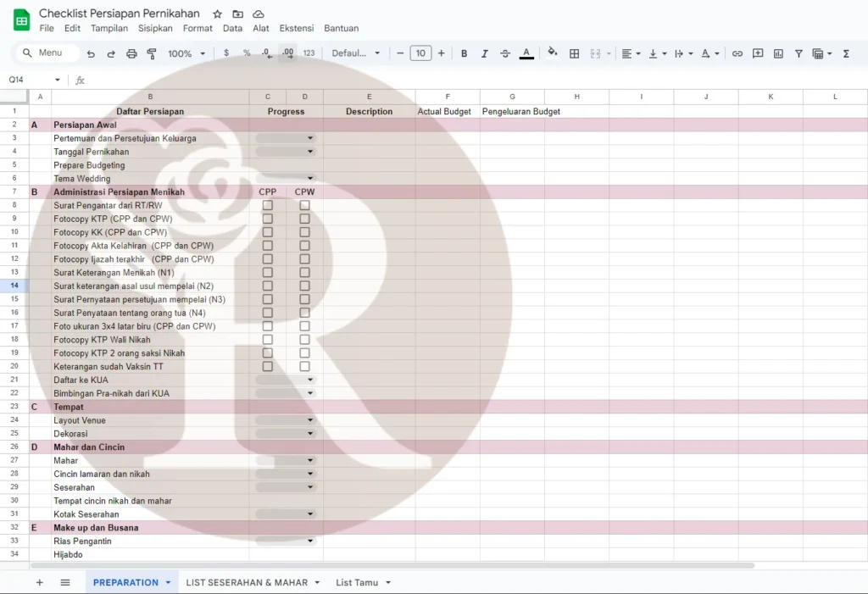Image resolution: width=868 pixels, height=594 pixels.
Task: Open the Sisipkan menu
Action: tap(155, 28)
